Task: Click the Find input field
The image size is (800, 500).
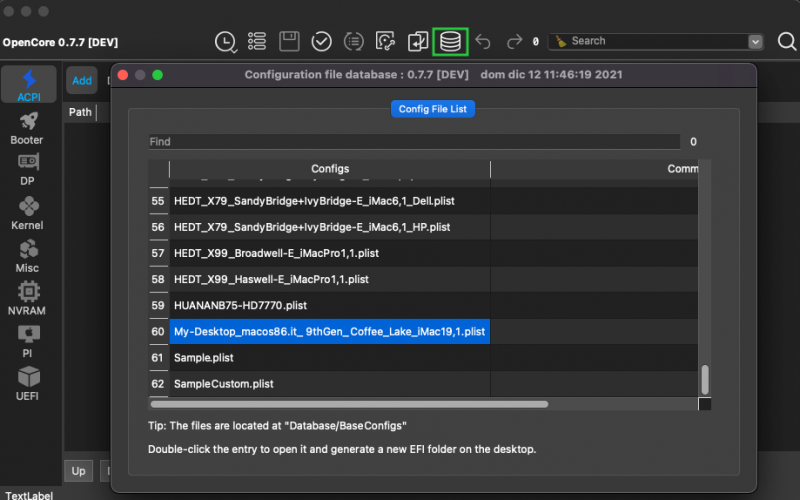Action: coord(414,142)
